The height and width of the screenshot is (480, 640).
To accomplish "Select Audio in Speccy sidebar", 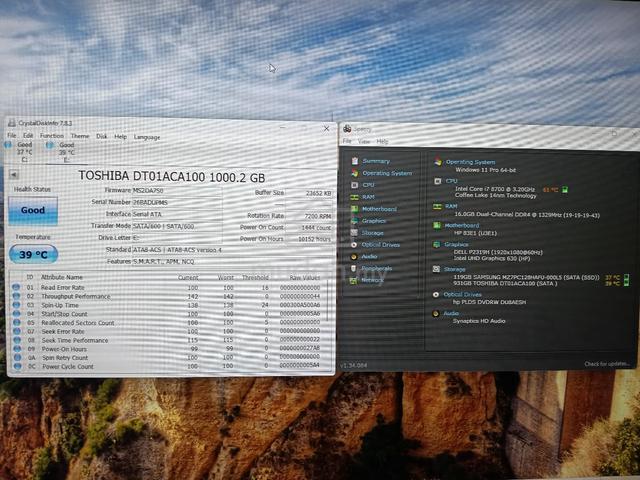I will [x=369, y=257].
